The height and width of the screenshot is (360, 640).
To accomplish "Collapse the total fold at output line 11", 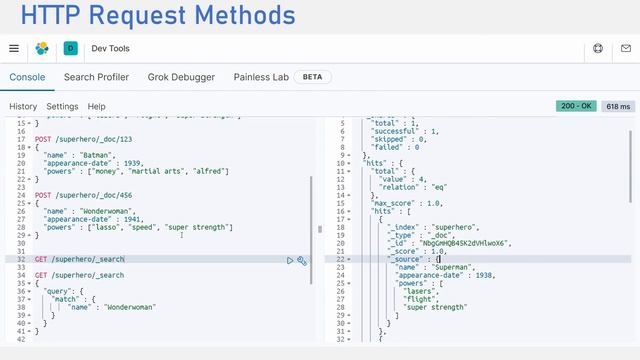I will tap(349, 171).
